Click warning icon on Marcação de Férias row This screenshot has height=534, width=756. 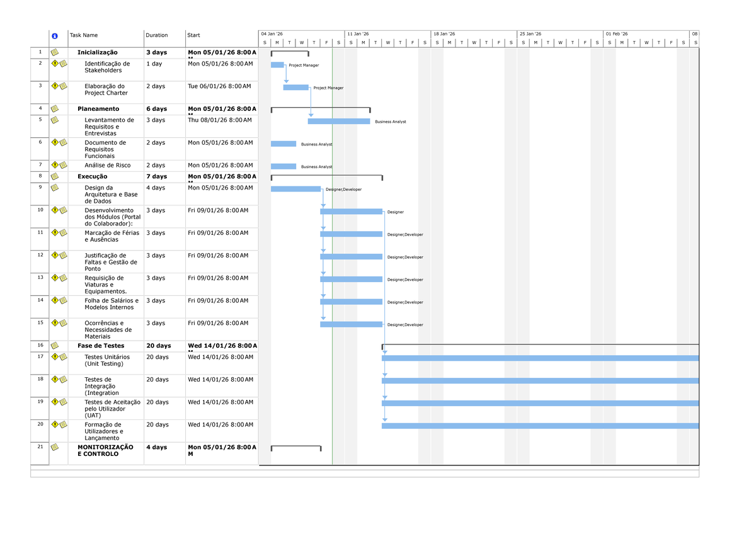pos(55,233)
